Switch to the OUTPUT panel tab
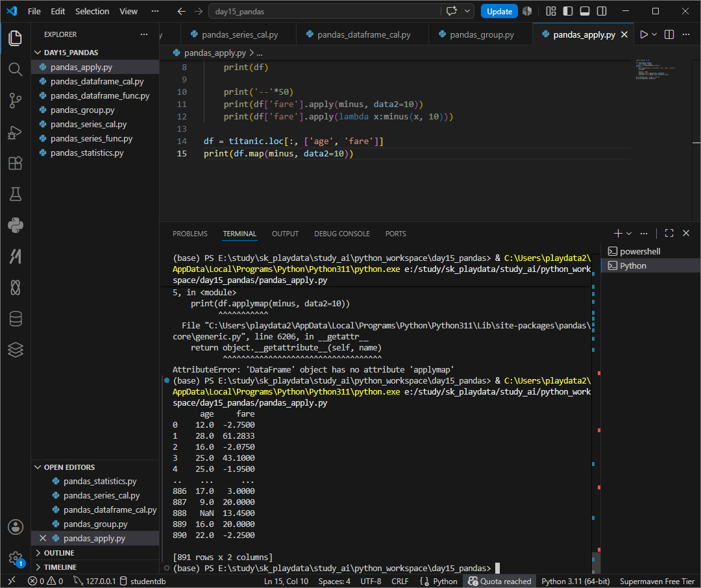This screenshot has width=701, height=588. (285, 234)
